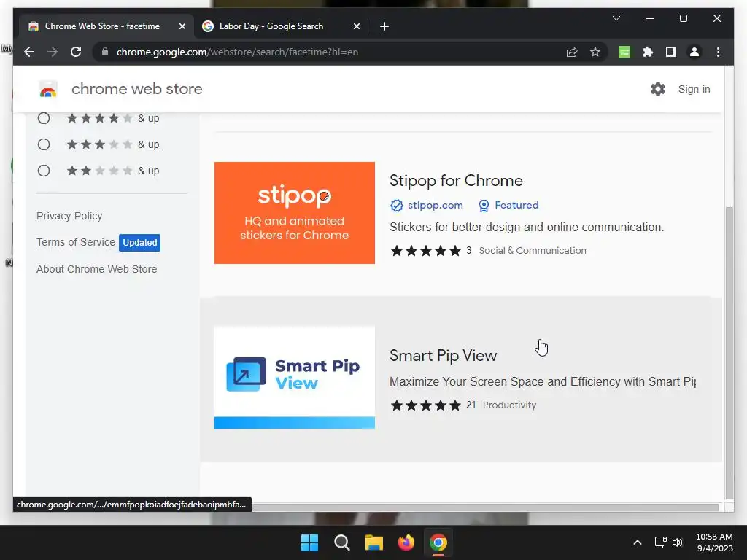This screenshot has height=560, width=747.
Task: Open the Chrome three-dot menu
Action: 718,52
